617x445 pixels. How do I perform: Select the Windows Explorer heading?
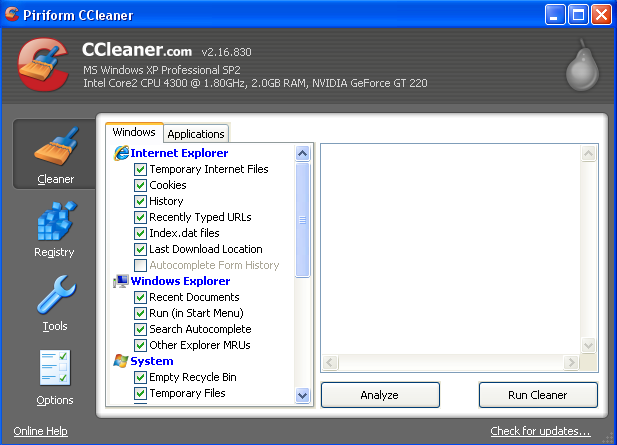click(x=180, y=281)
